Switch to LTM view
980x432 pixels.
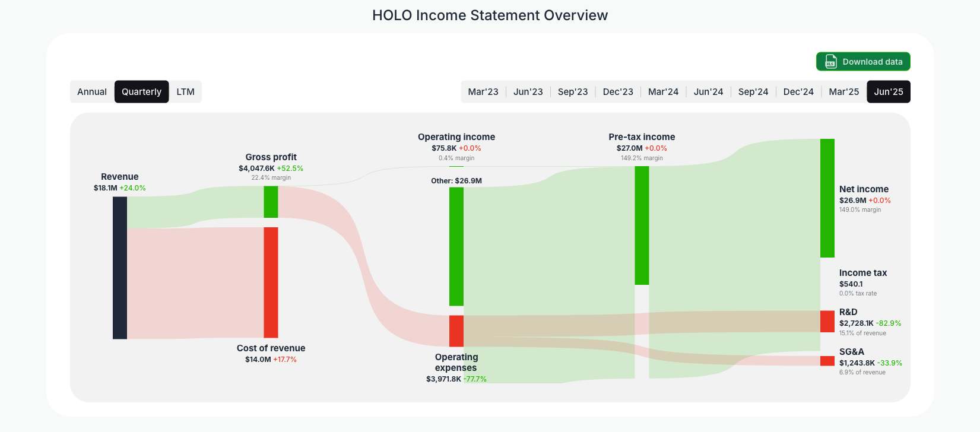click(185, 92)
